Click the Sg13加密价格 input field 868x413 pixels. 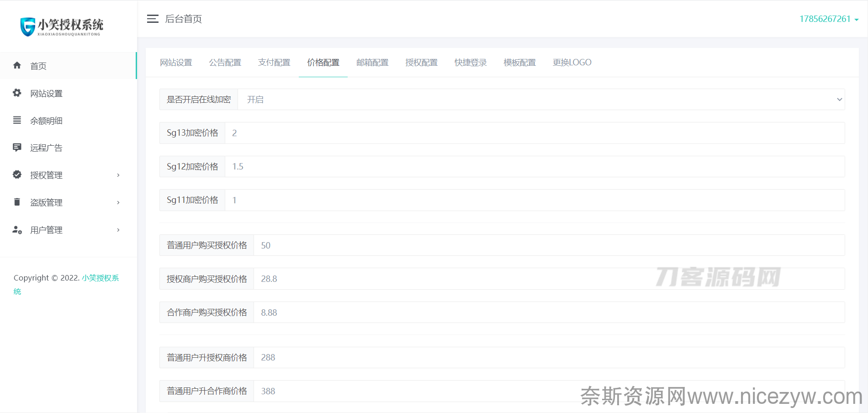click(535, 133)
